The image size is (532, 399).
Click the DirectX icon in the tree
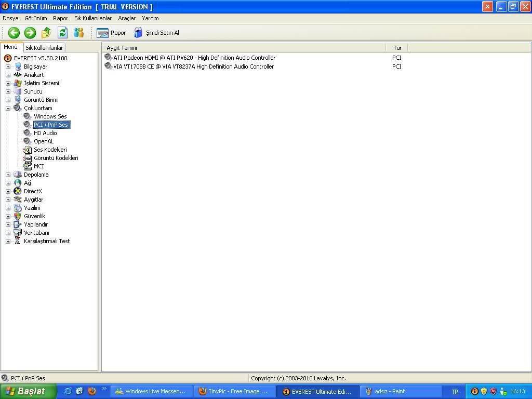(x=18, y=191)
